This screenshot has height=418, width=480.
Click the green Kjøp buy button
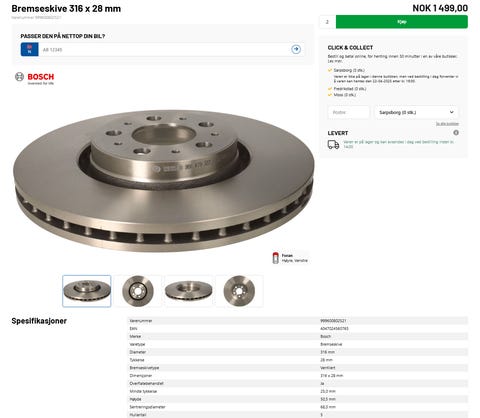pos(402,22)
